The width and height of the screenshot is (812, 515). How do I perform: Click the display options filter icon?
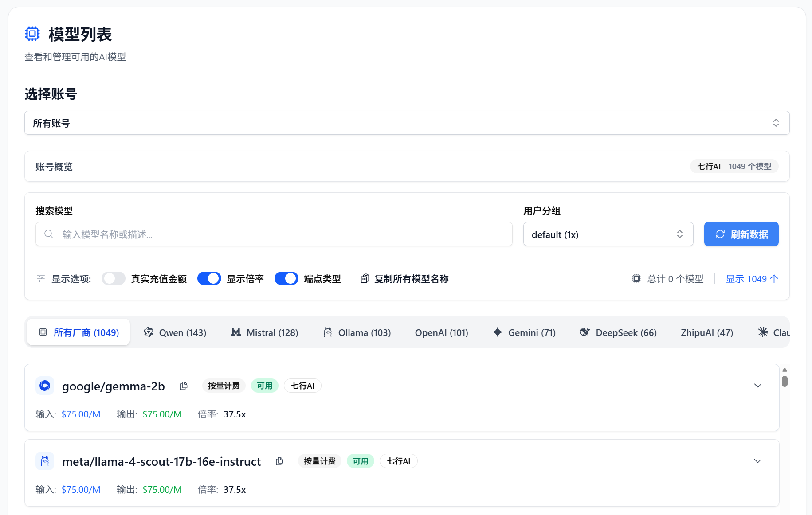(x=41, y=279)
